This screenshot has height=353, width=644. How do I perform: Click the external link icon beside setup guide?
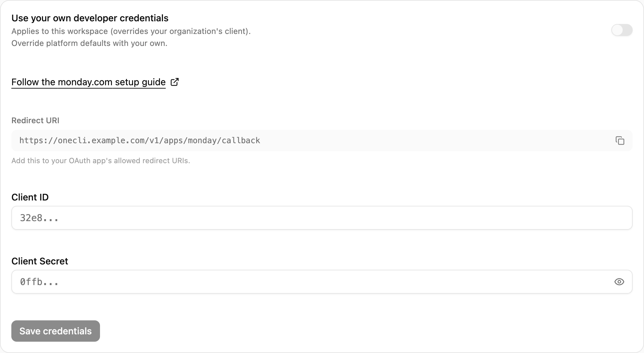(x=175, y=82)
